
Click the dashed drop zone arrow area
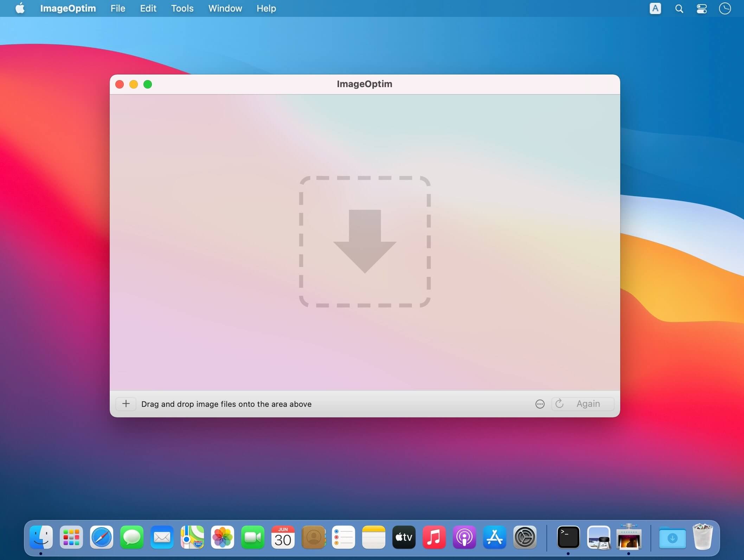coord(365,242)
